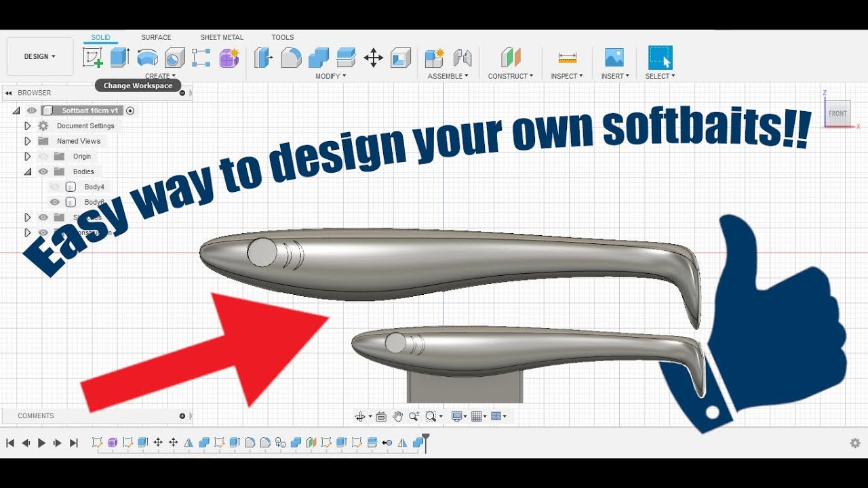Click the Look At navigation icon
868x488 pixels.
click(x=380, y=416)
